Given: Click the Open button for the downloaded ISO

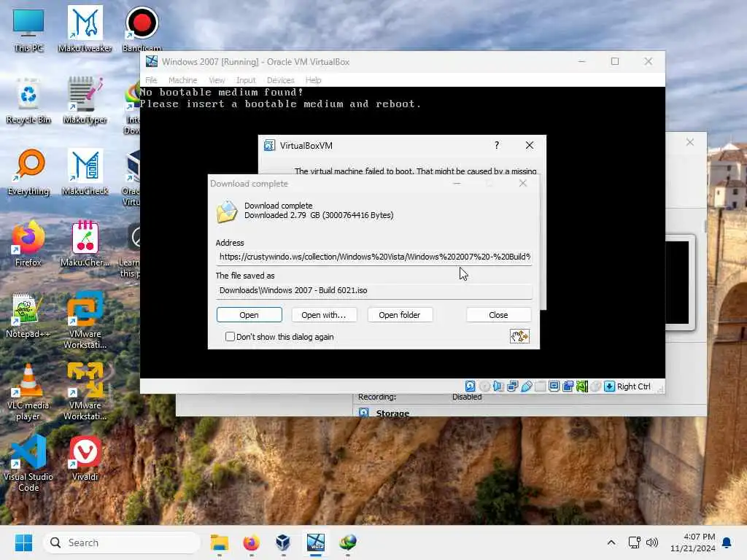Looking at the screenshot, I should pyautogui.click(x=249, y=315).
